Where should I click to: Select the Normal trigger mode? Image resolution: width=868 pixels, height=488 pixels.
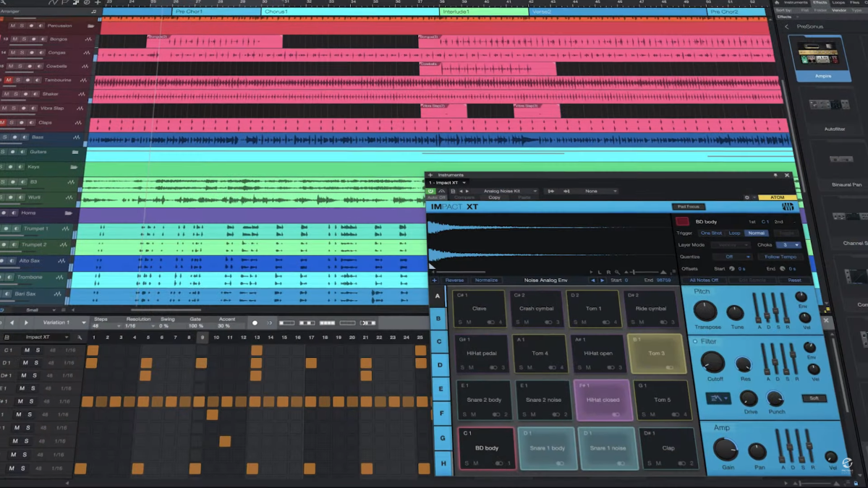point(757,233)
